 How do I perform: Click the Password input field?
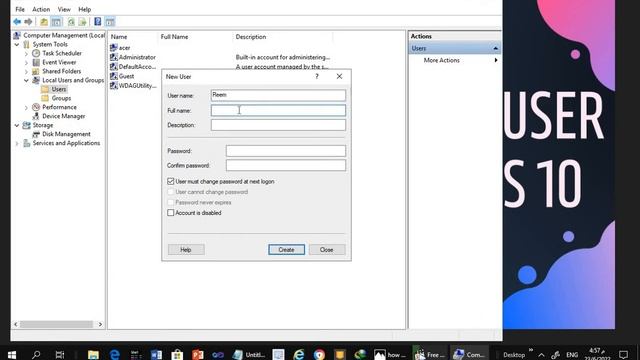pos(286,151)
